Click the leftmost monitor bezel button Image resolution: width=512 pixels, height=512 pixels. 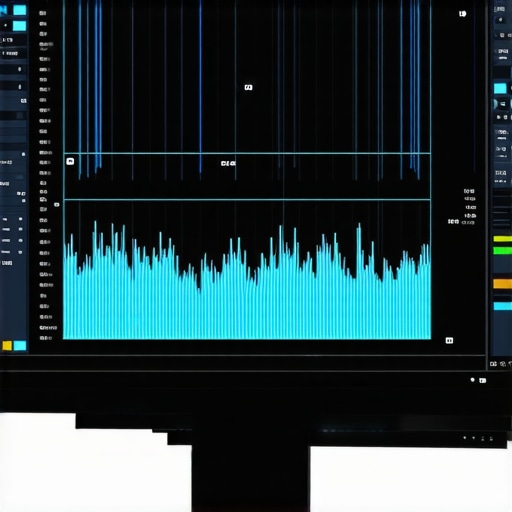465,438
